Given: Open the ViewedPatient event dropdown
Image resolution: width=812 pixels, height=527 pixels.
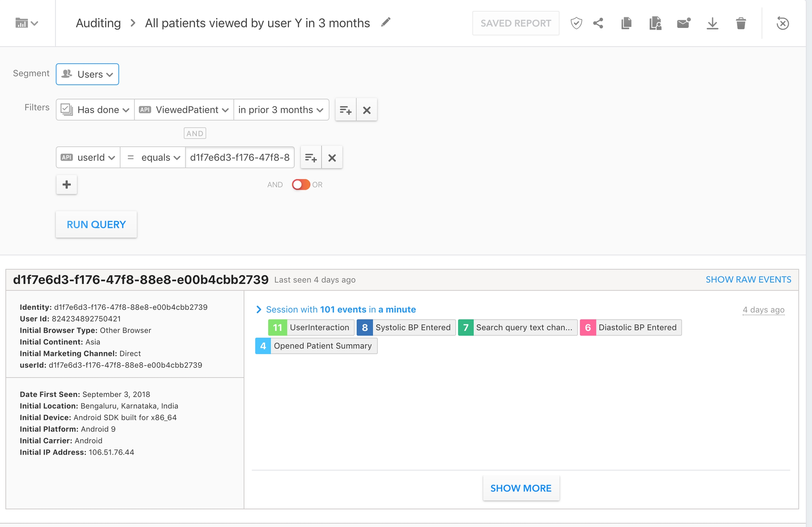Looking at the screenshot, I should [184, 110].
